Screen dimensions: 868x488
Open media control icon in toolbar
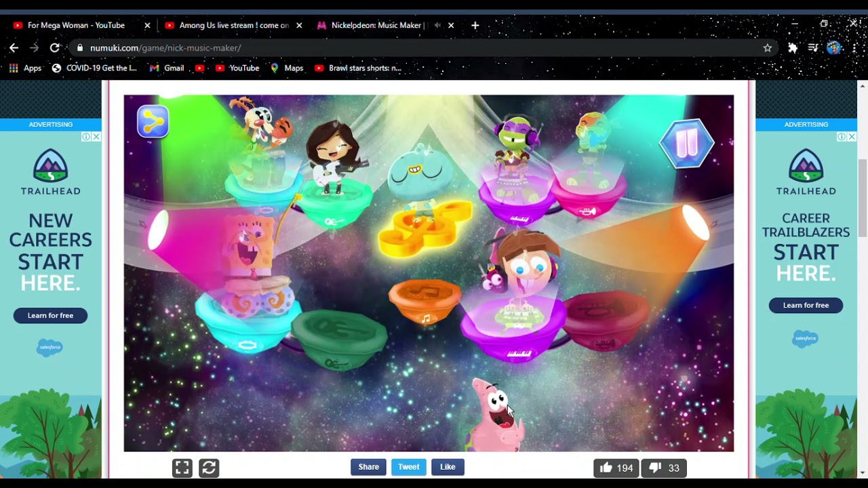tap(814, 47)
